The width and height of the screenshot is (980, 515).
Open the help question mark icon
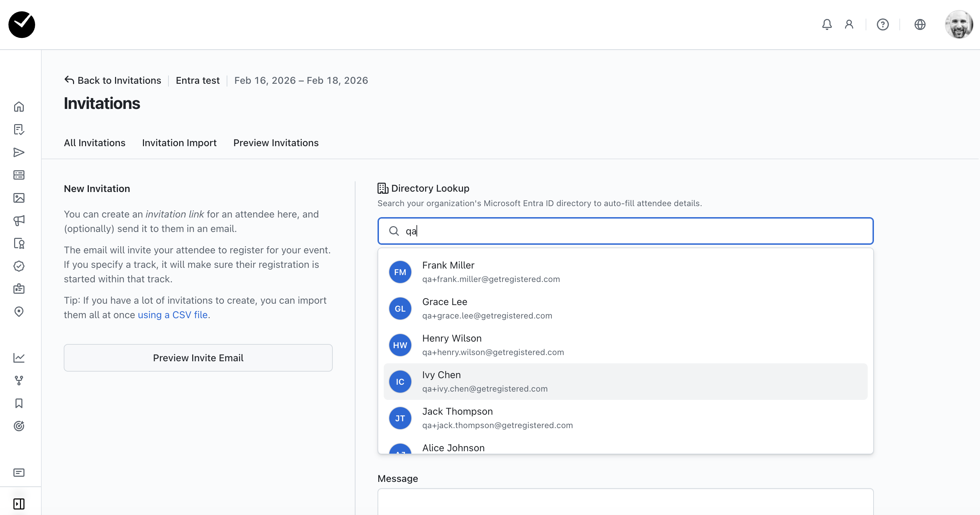(882, 25)
